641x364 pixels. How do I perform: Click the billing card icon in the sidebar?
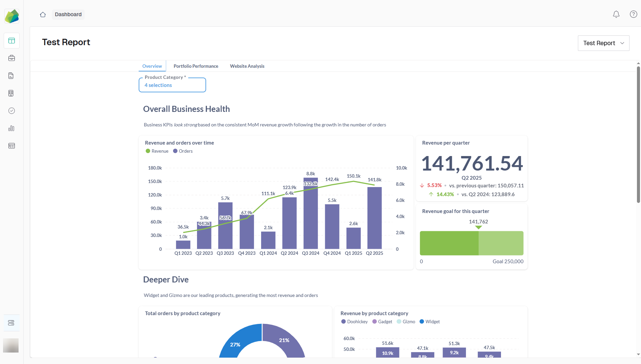point(11,146)
